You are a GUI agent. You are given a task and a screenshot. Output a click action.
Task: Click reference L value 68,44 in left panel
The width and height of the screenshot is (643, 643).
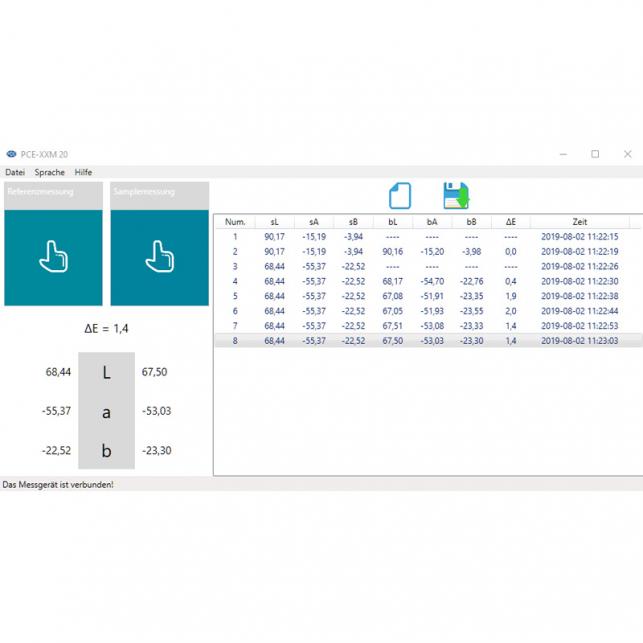[58, 372]
